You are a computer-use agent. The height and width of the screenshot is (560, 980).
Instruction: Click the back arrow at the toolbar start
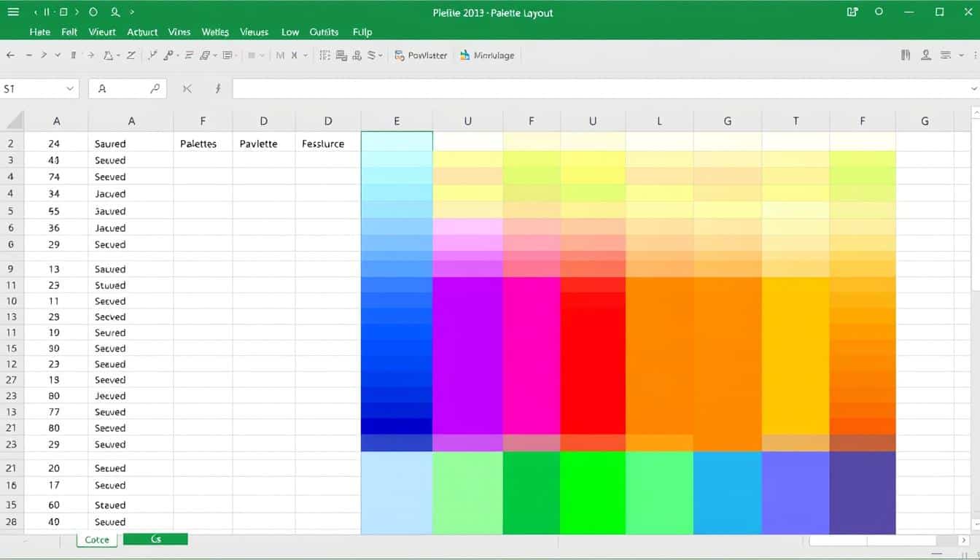coord(10,55)
